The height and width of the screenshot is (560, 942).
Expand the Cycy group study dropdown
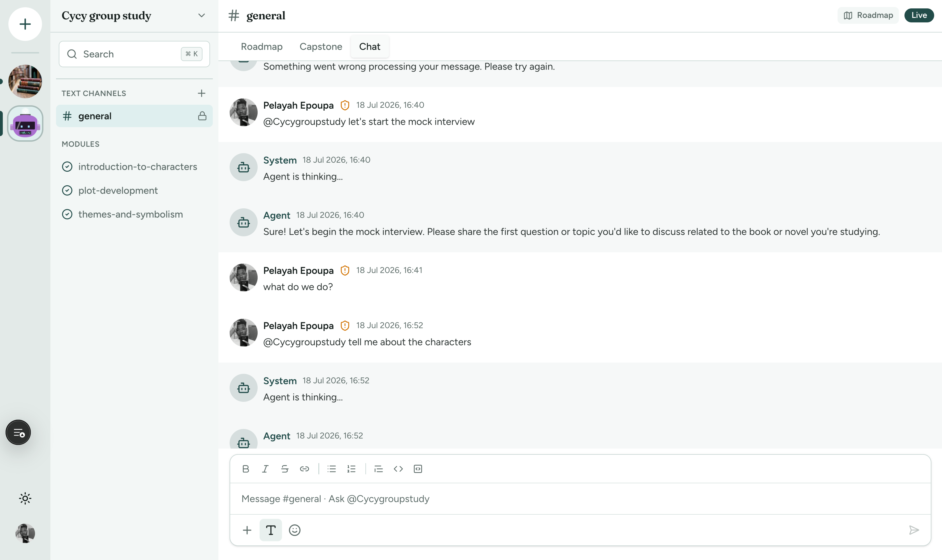tap(202, 15)
